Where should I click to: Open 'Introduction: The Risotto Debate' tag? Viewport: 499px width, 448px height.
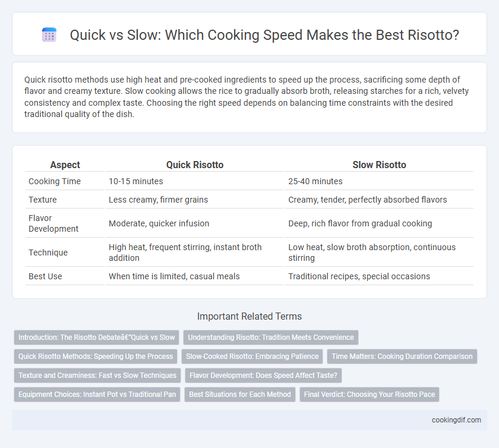[x=96, y=337]
